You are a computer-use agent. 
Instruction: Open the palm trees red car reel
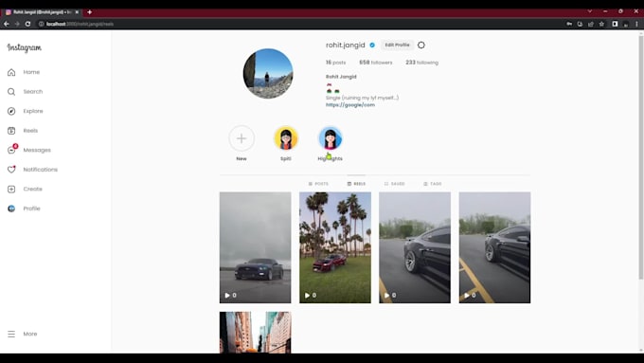tap(335, 247)
